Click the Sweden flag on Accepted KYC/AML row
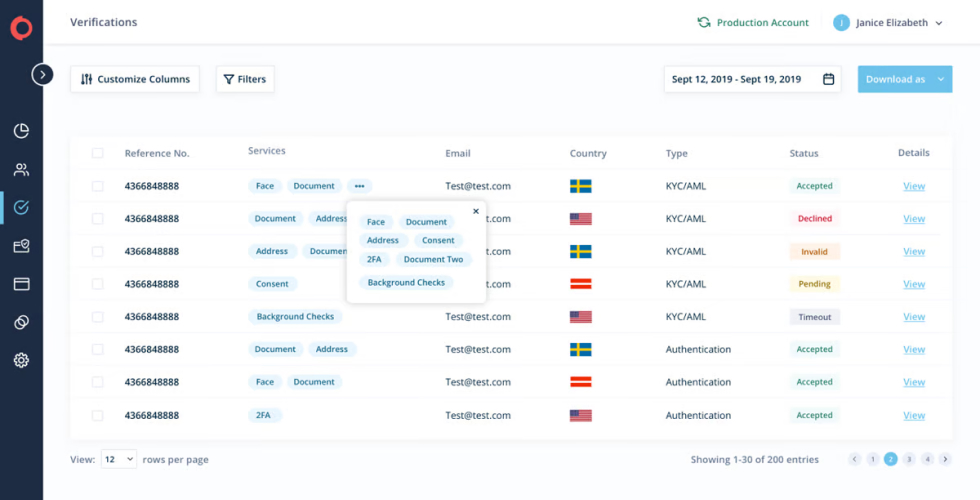 click(581, 186)
